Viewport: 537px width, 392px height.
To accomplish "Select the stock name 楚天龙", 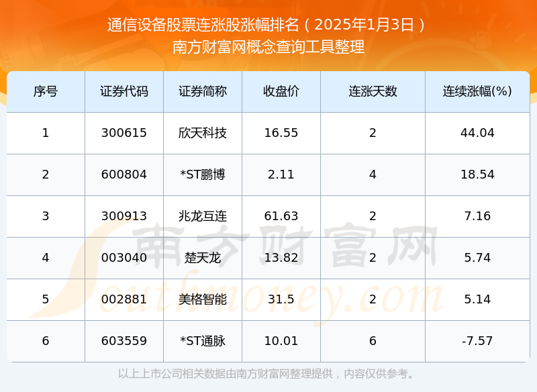I will coord(202,258).
